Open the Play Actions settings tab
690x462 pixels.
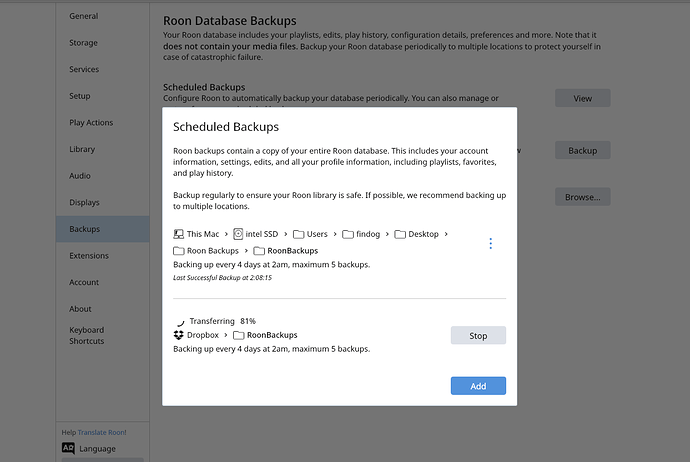pos(103,122)
